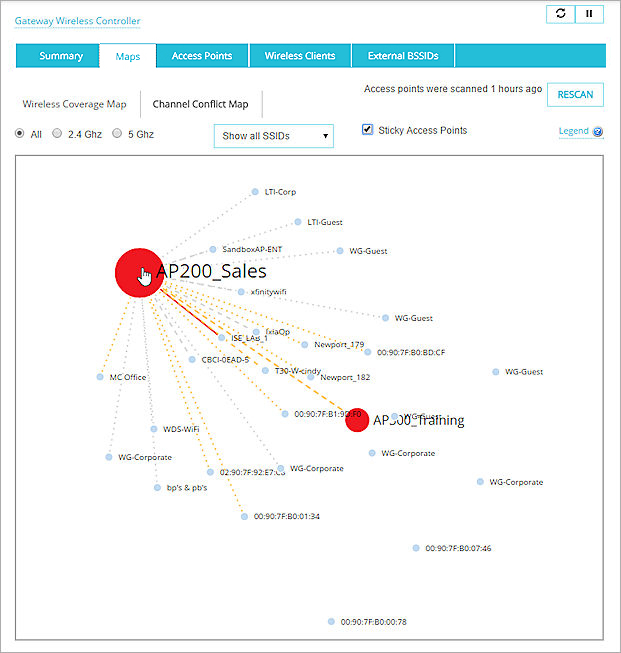Switch to Wireless Coverage Map tab
The height and width of the screenshot is (653, 621).
tap(74, 104)
